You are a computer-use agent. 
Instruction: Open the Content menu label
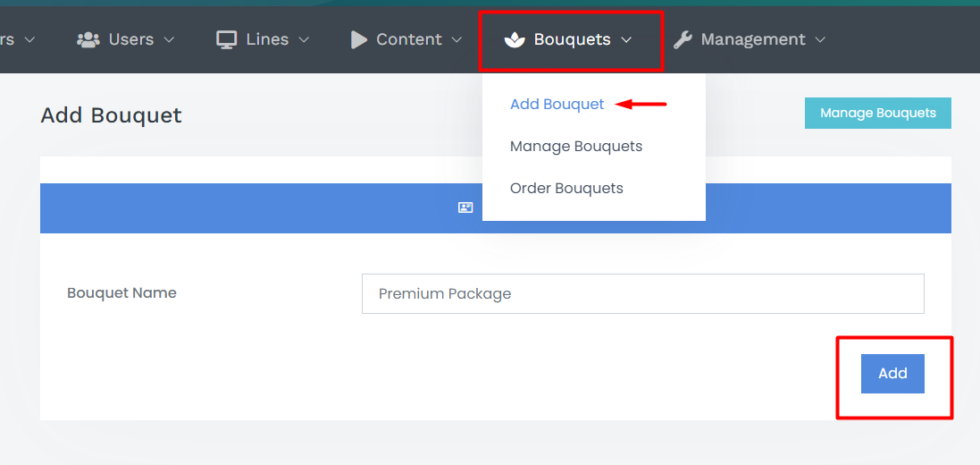tap(409, 39)
